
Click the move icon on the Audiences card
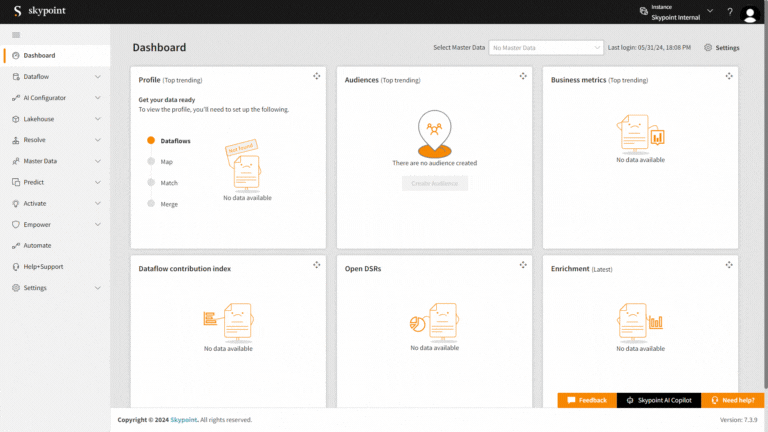(523, 76)
